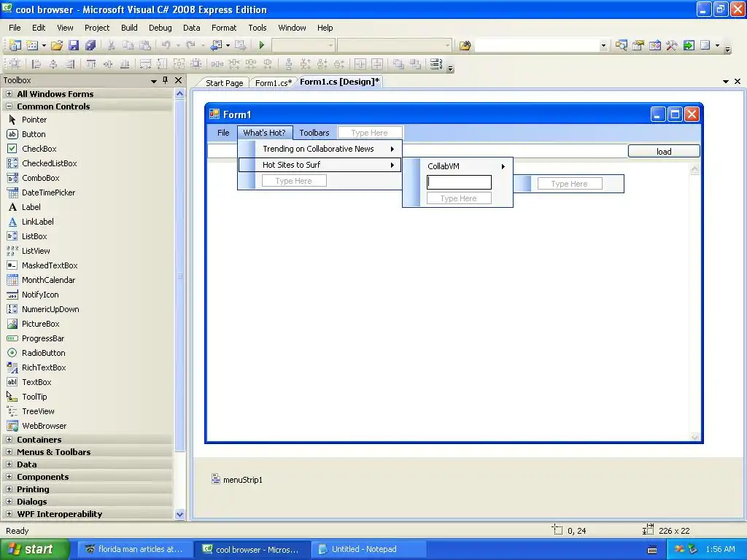This screenshot has width=747, height=560.
Task: Click the Align Lefts layout icon
Action: pyautogui.click(x=36, y=64)
